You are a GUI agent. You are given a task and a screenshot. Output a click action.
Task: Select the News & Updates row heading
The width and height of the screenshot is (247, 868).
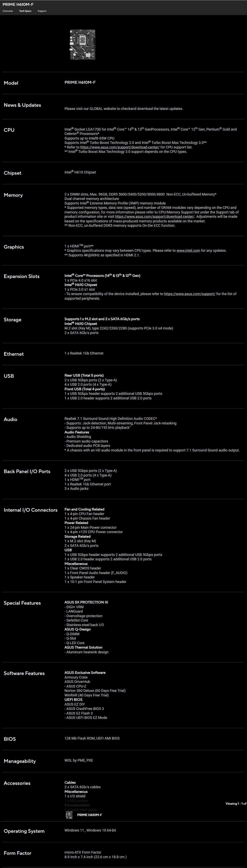22,105
